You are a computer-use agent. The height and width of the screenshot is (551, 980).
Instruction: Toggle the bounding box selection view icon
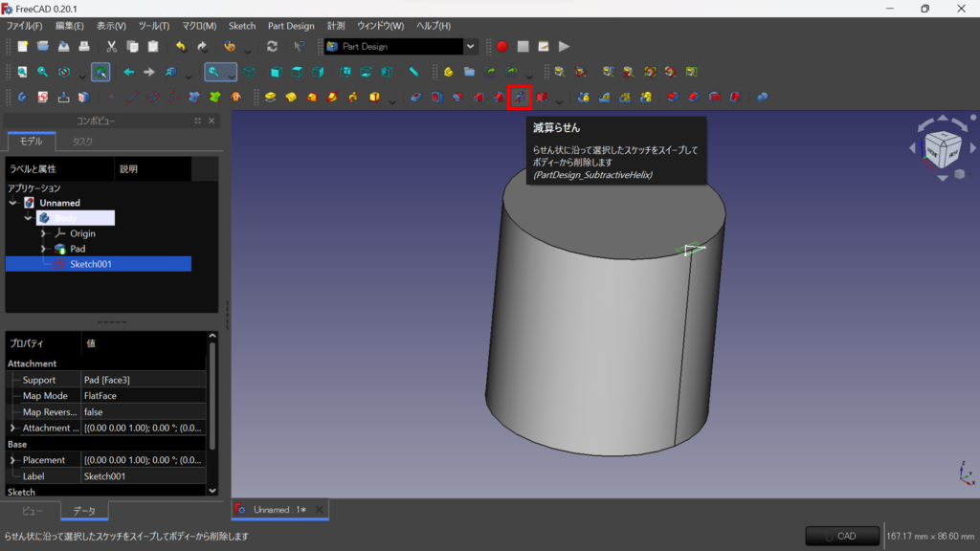click(x=100, y=72)
